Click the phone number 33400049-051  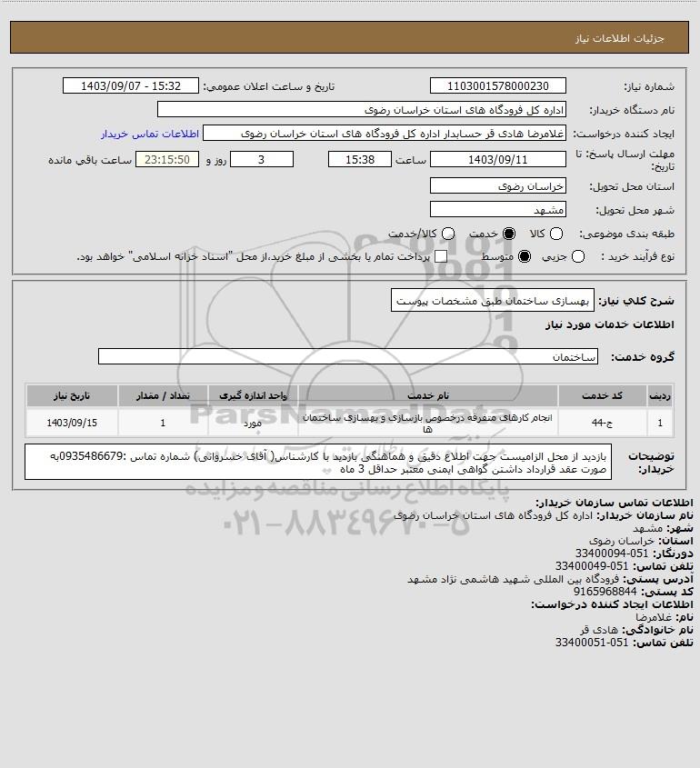[x=592, y=566]
